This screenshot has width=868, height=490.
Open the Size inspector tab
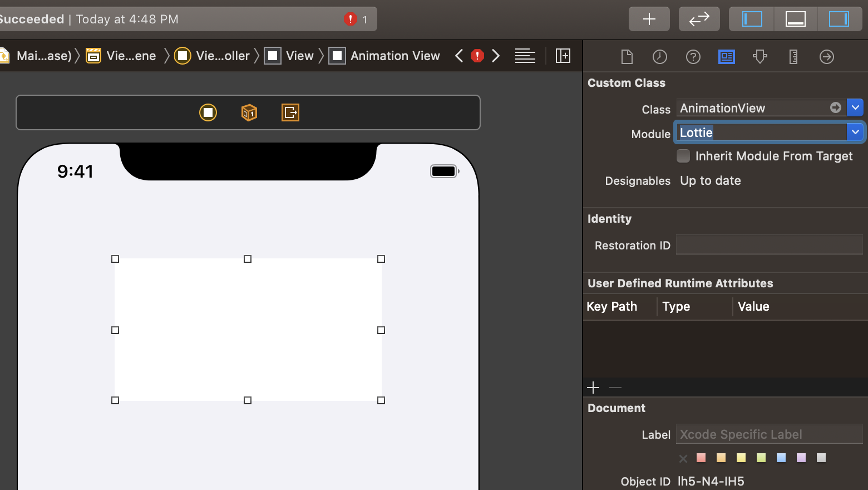pyautogui.click(x=793, y=57)
